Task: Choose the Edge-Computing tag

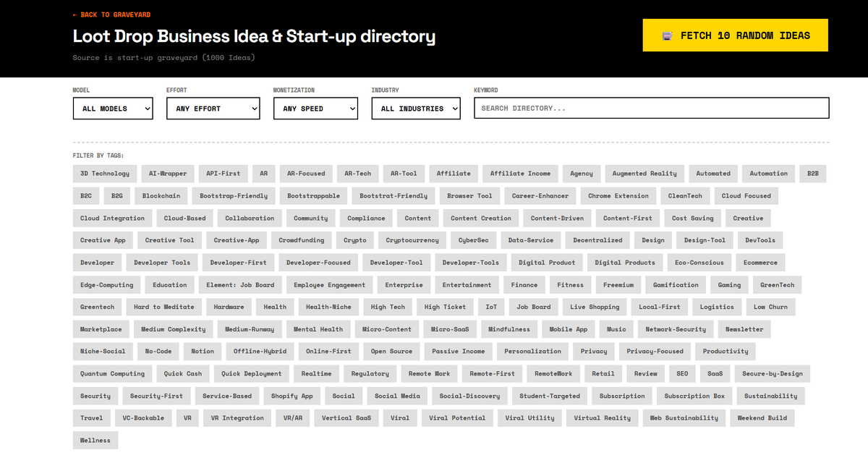Action: tap(107, 285)
